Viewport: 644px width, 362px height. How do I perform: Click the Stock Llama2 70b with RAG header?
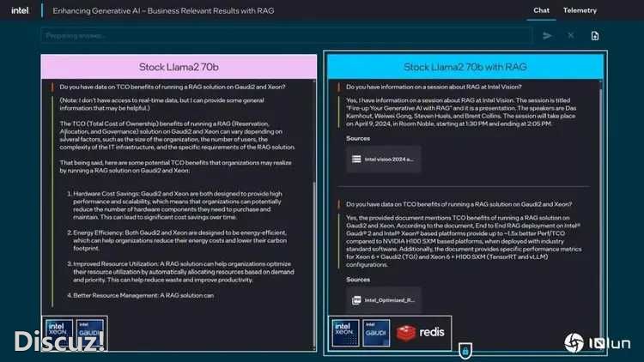click(x=465, y=67)
